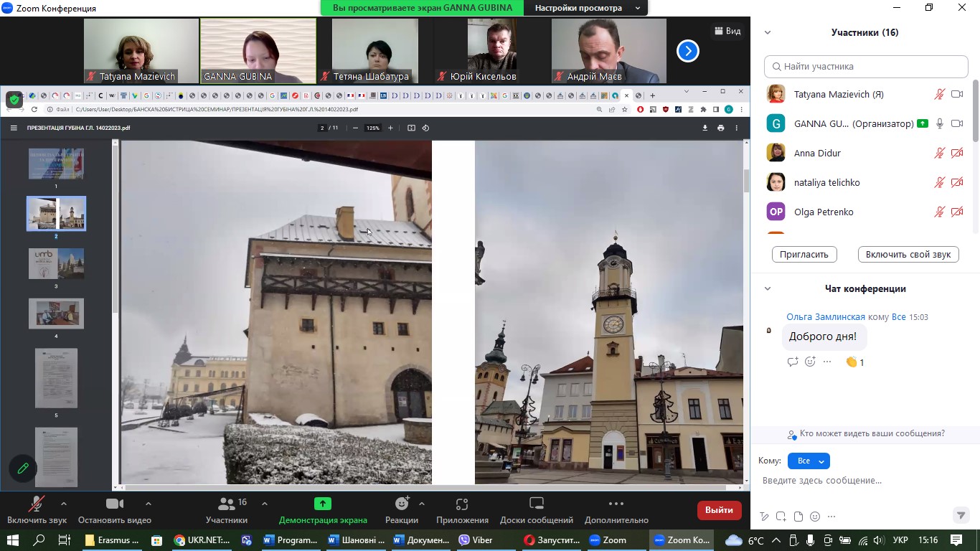
Task: Open the Participants icon showing 16
Action: [x=227, y=504]
